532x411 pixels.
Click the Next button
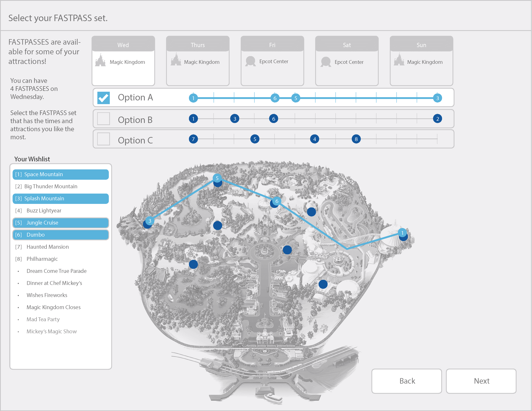pyautogui.click(x=481, y=381)
